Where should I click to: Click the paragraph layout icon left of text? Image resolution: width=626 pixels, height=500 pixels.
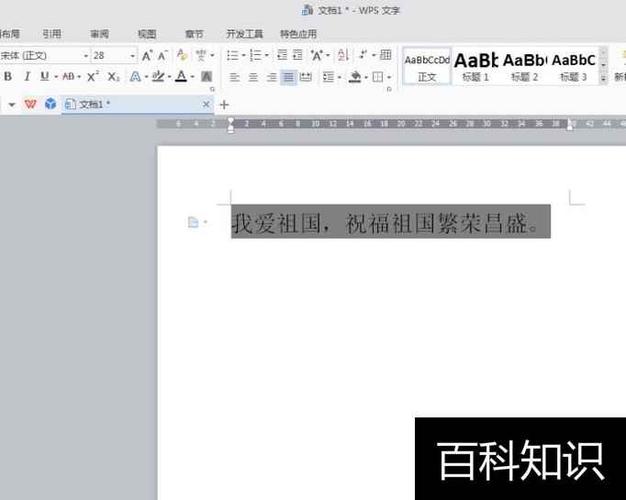click(x=193, y=222)
